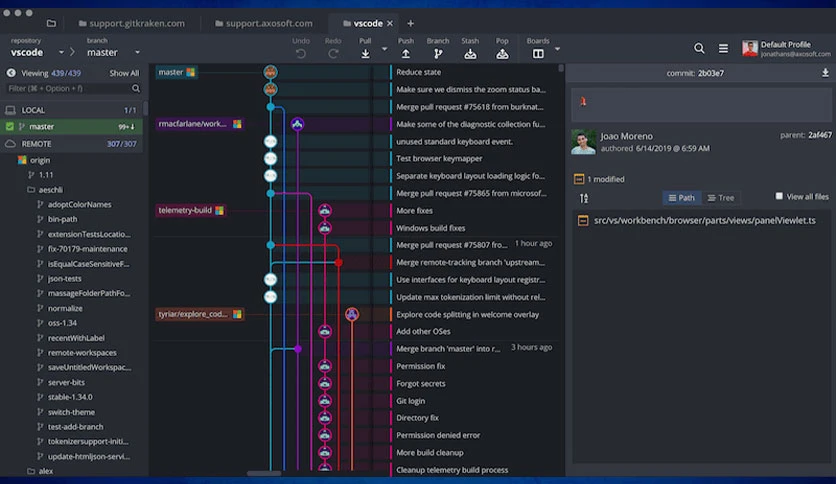This screenshot has width=836, height=484.
Task: Add a new tab with plus icon
Action: coord(410,23)
